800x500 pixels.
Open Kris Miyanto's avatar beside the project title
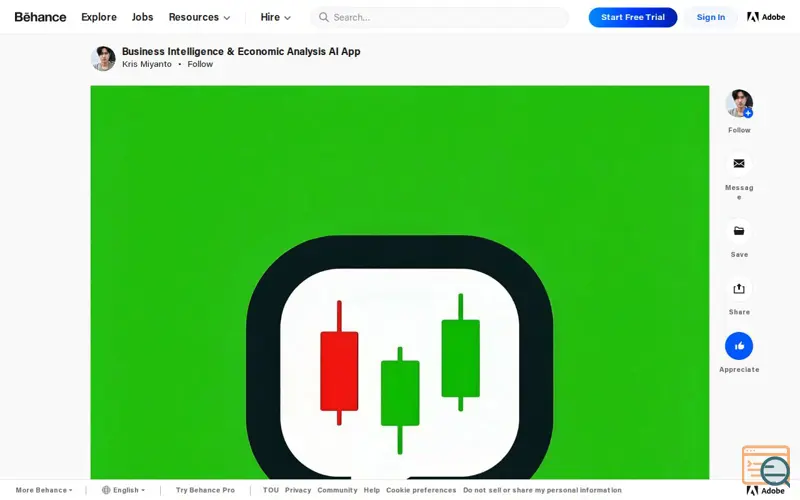[103, 58]
